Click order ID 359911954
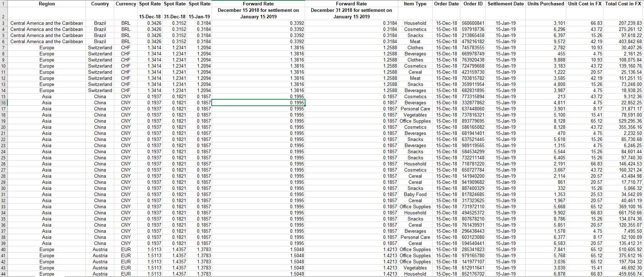 coord(473,85)
